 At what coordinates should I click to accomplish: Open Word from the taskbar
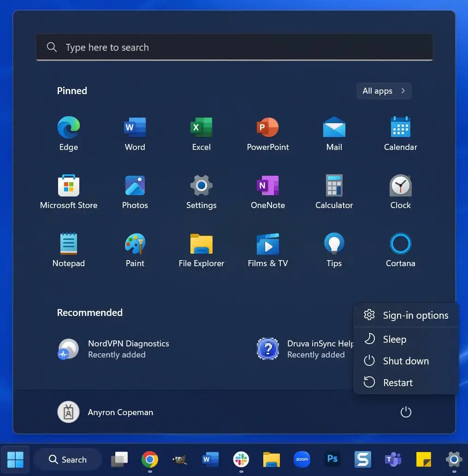(x=210, y=459)
